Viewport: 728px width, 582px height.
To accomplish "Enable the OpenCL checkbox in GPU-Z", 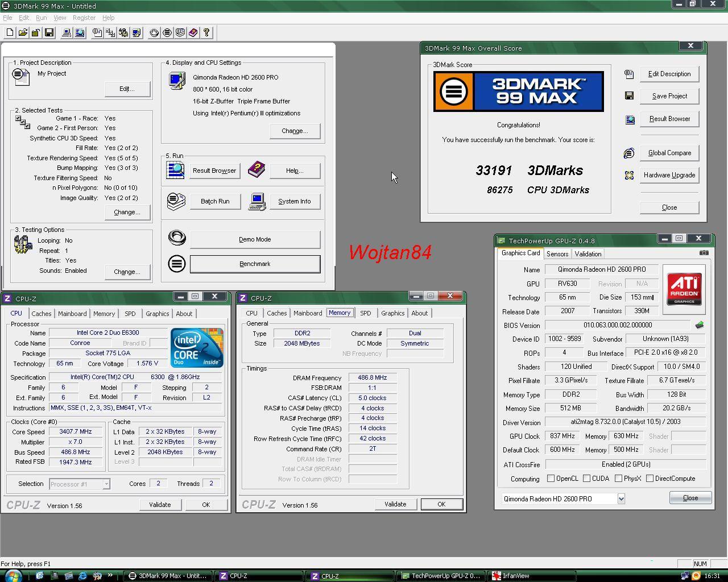I will [x=551, y=479].
